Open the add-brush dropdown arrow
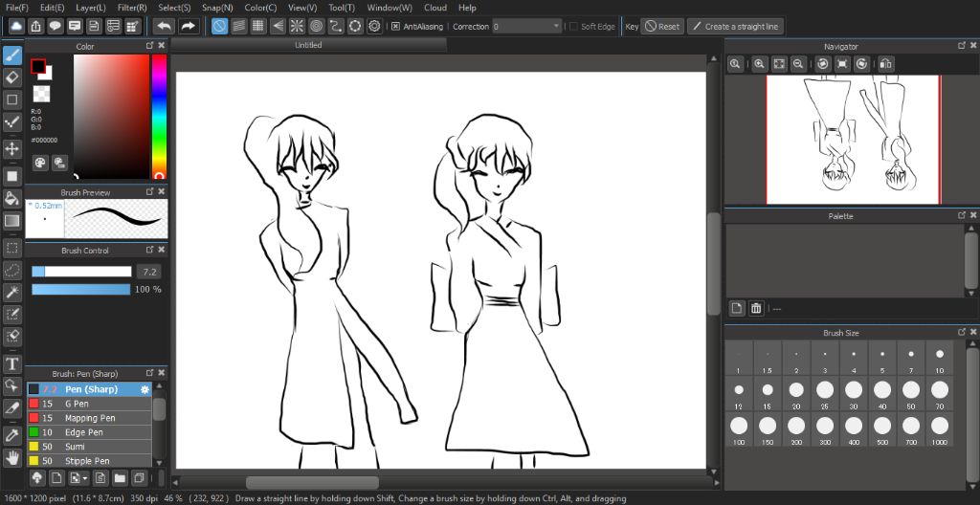Screen dimensions: 980x505 pos(84,479)
